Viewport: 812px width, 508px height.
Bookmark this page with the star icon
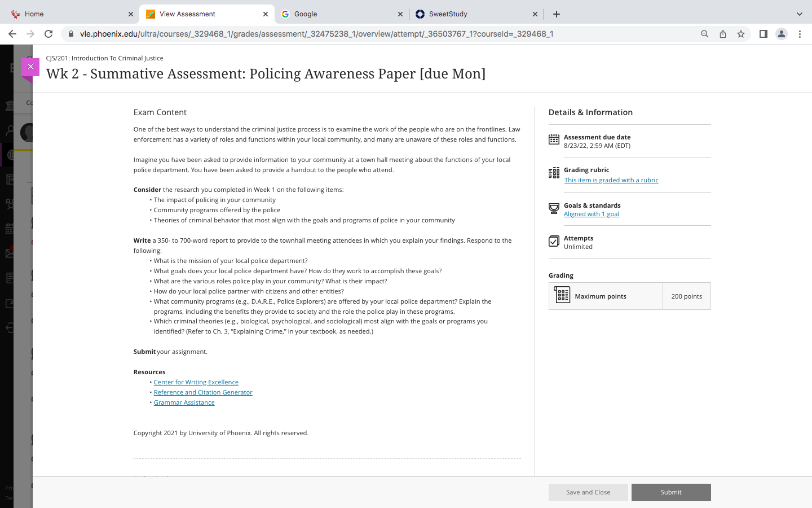741,34
